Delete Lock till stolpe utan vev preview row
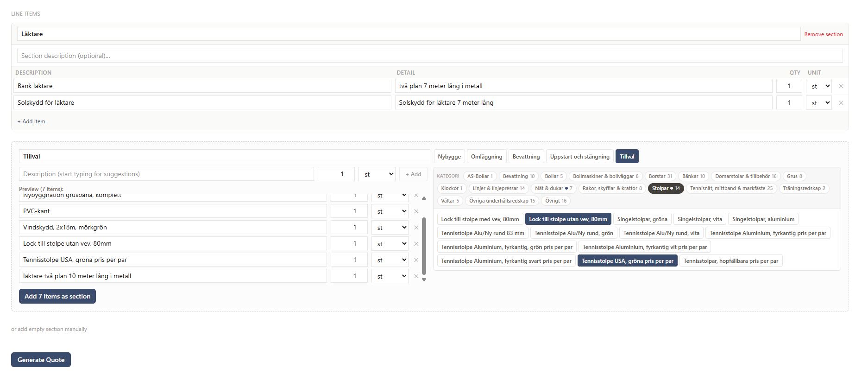The height and width of the screenshot is (375, 868). click(x=416, y=244)
